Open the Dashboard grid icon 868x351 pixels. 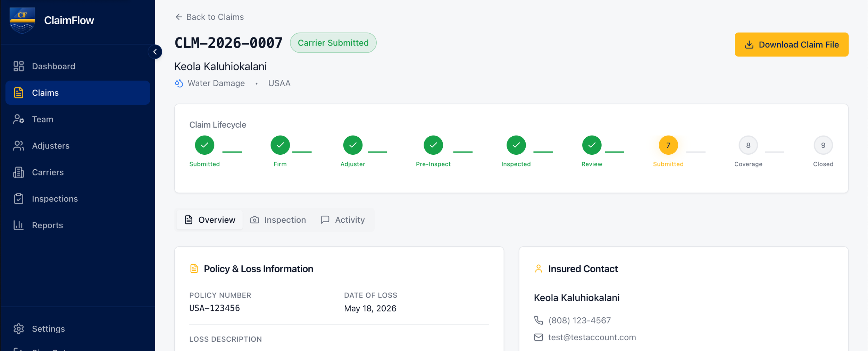[x=18, y=66]
